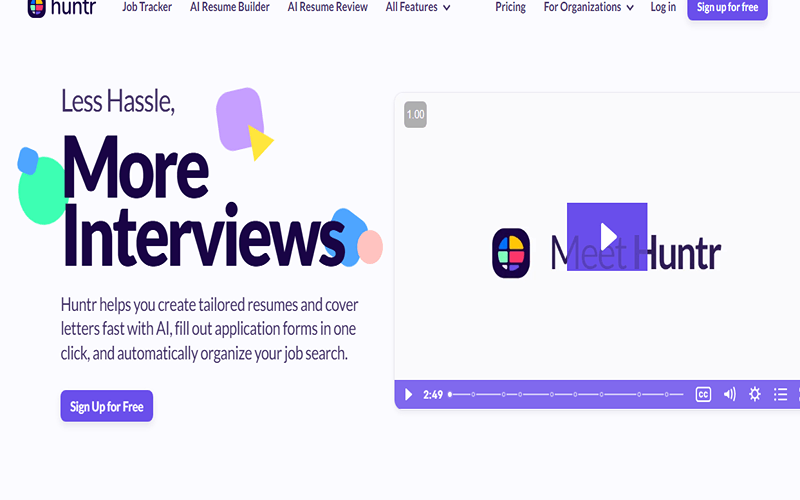Open video settings gear

pyautogui.click(x=755, y=394)
